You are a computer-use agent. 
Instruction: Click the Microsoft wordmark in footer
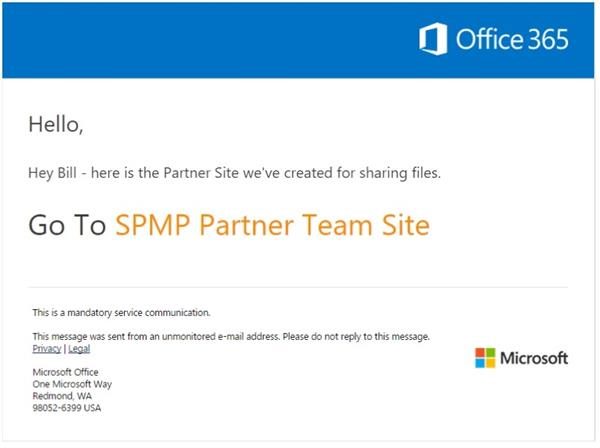tap(534, 358)
